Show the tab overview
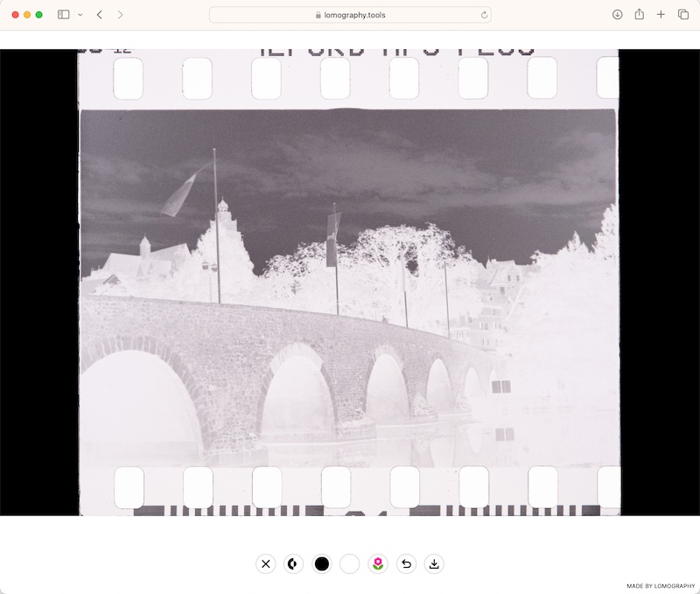The height and width of the screenshot is (594, 700). (683, 15)
